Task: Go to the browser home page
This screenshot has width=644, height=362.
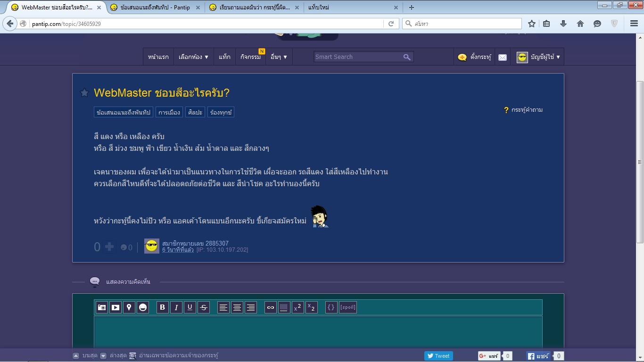Action: point(580,24)
